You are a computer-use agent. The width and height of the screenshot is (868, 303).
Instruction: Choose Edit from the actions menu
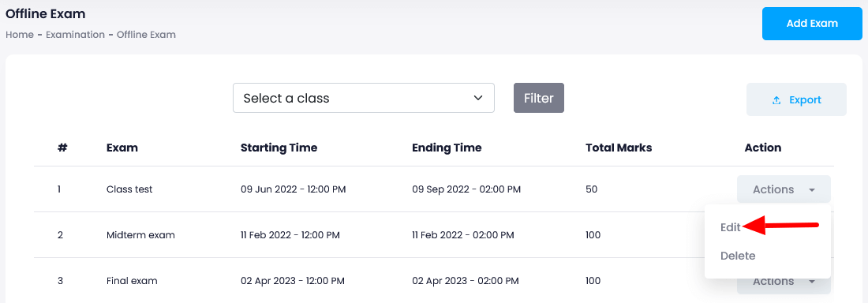pos(730,227)
